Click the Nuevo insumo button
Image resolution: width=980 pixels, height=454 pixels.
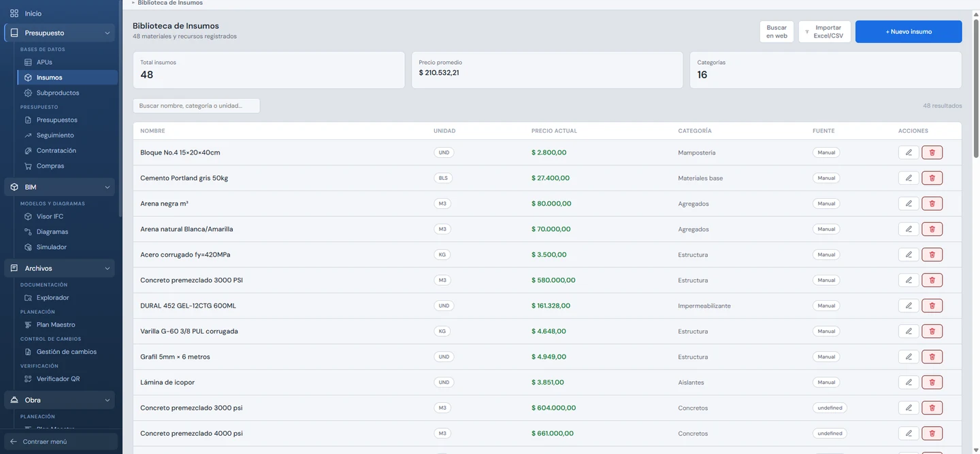[909, 31]
